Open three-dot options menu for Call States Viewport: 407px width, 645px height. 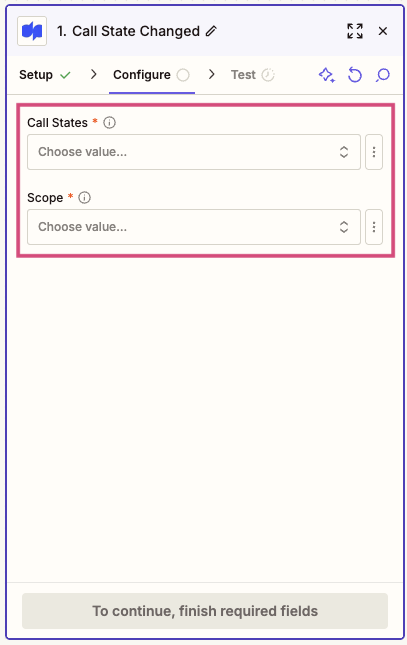(374, 152)
